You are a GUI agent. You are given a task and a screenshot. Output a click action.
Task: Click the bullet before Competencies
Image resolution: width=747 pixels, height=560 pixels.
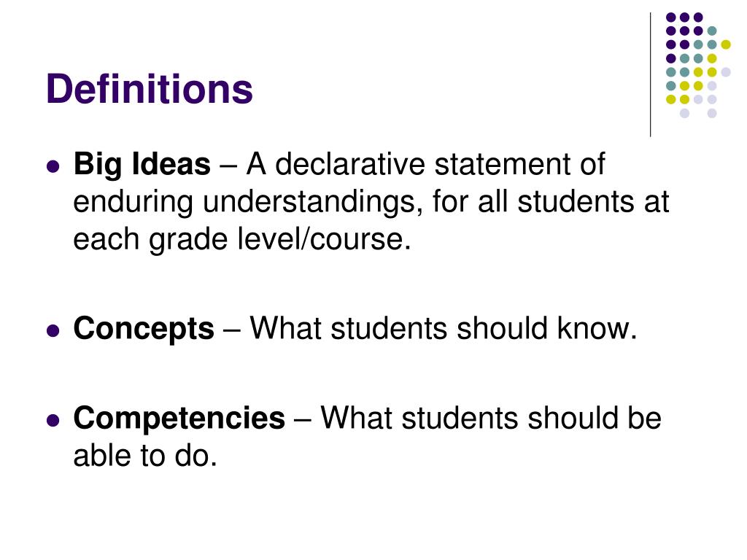[x=53, y=420]
